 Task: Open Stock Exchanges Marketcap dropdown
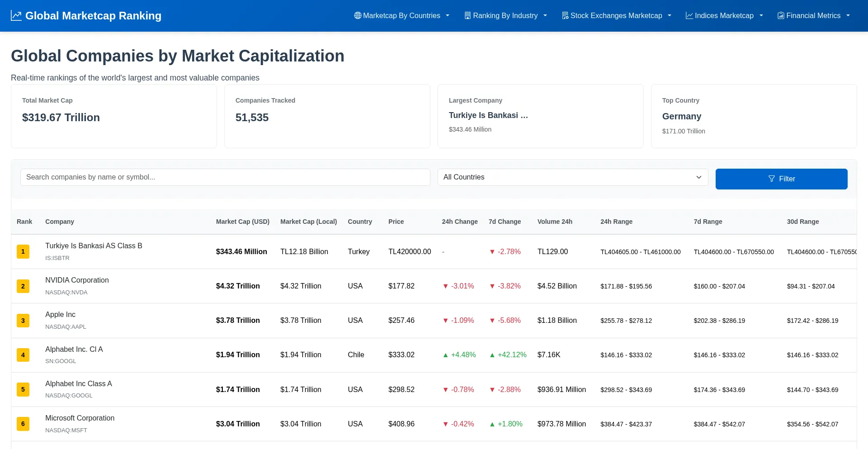click(x=617, y=15)
